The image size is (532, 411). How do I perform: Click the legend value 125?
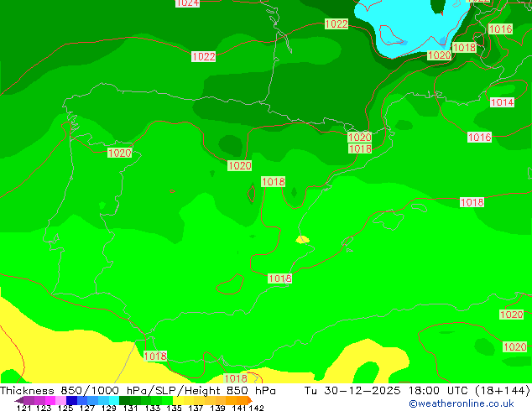(65, 408)
